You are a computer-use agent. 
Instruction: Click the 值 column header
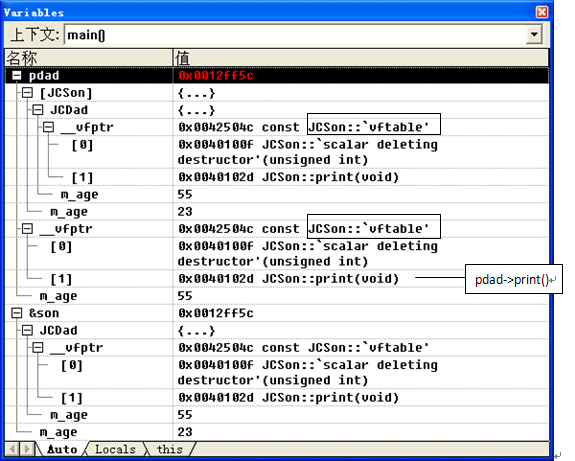tap(361, 58)
